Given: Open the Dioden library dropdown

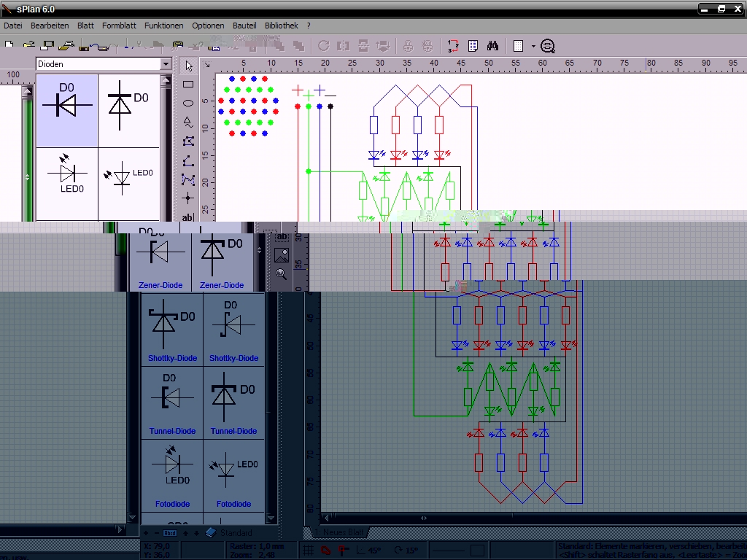Looking at the screenshot, I should point(166,64).
